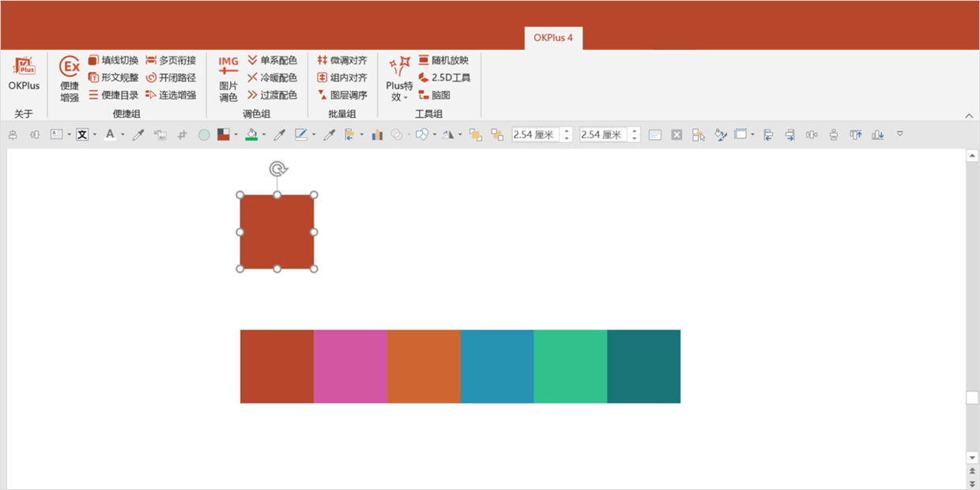Expand the color scheme dropdown arrow
The height and width of the screenshot is (490, 980).
coord(236,134)
